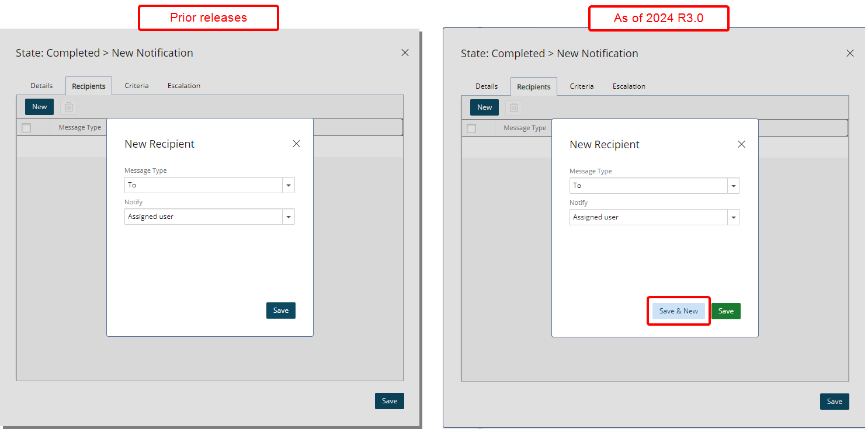Switch to the Details tab in 2024 R3.0 panel

487,86
